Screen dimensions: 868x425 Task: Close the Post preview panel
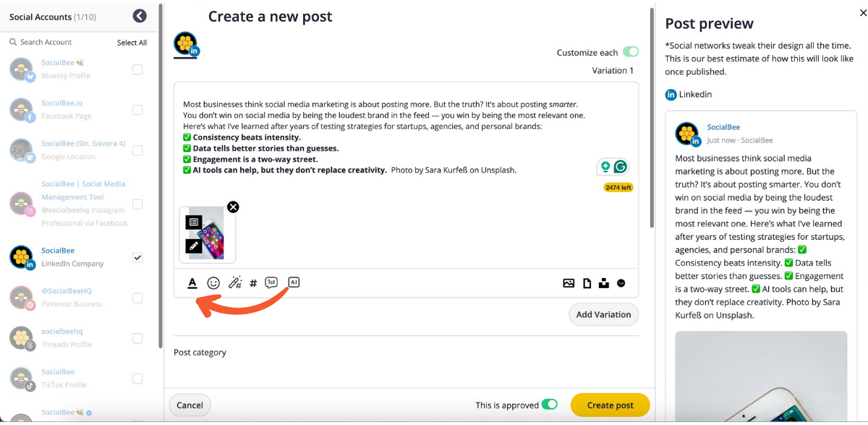click(860, 16)
